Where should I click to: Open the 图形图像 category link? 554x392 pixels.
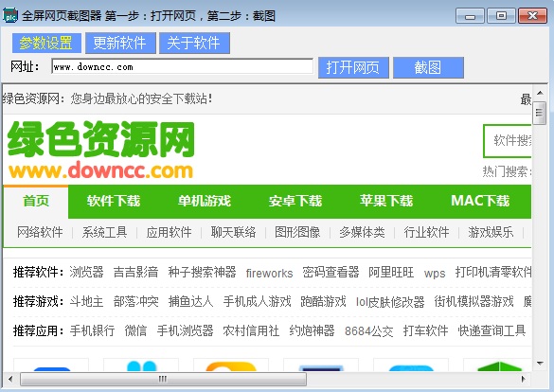coord(297,232)
